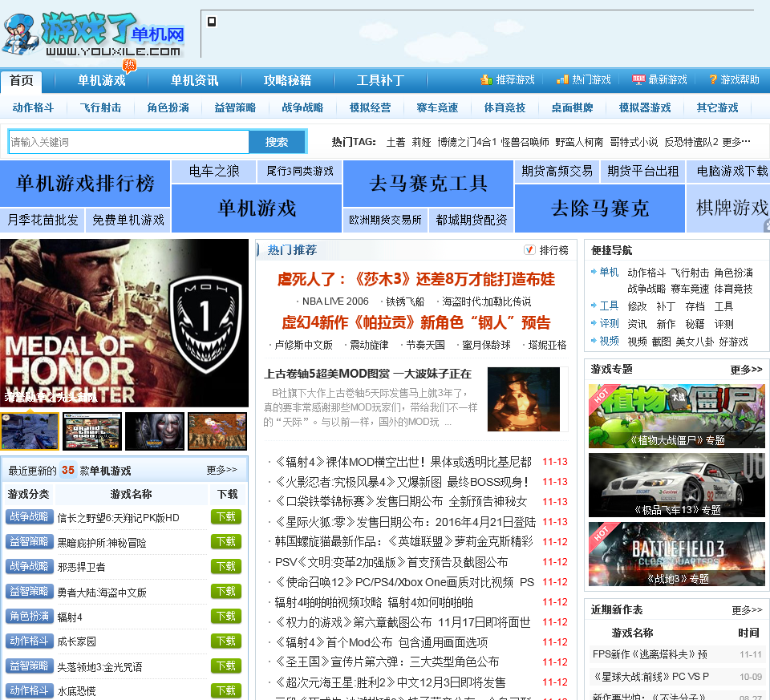Open the 单机资讯 nav menu
This screenshot has height=700, width=770.
194,80
